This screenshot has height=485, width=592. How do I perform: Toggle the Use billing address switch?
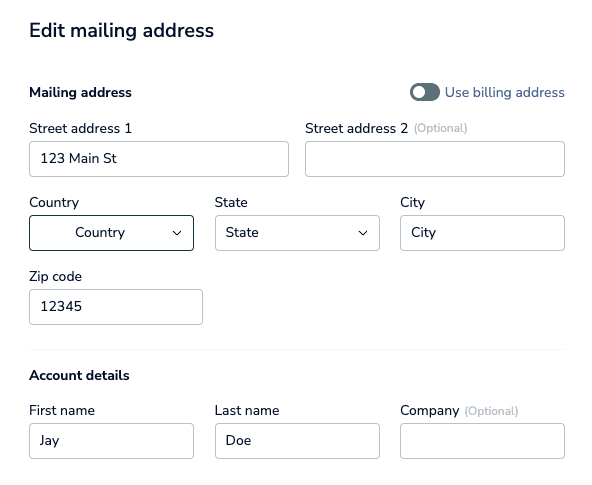pos(425,92)
